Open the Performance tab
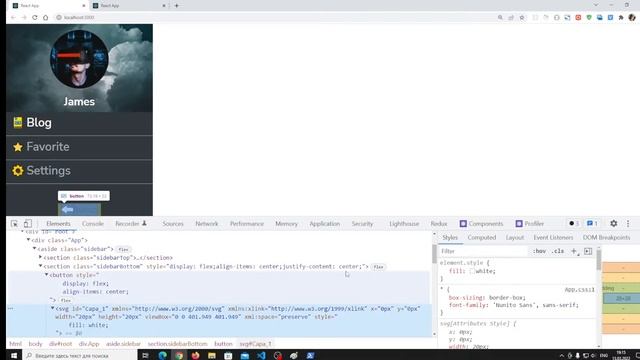Viewport: 640px width, 360px height. point(247,224)
